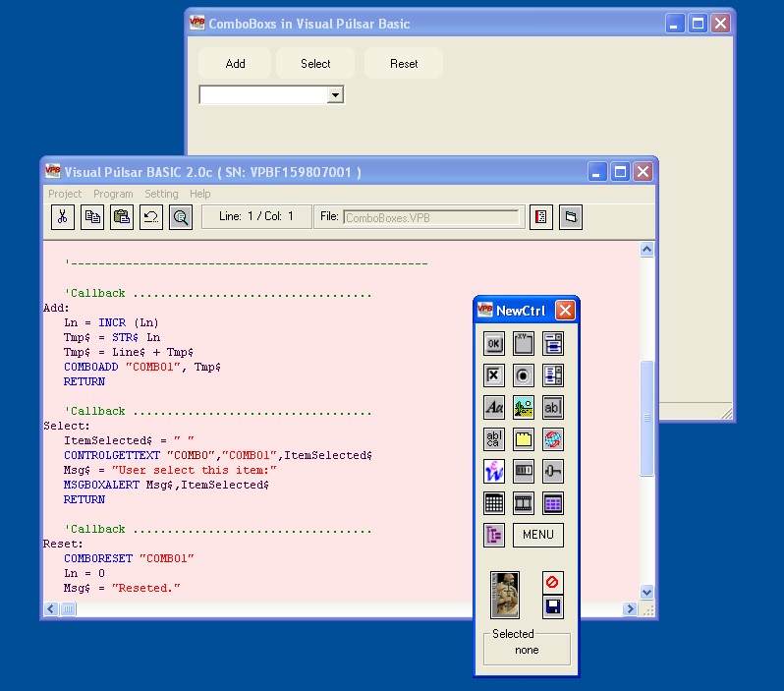
Task: Pick the combo box control tool
Action: point(552,344)
